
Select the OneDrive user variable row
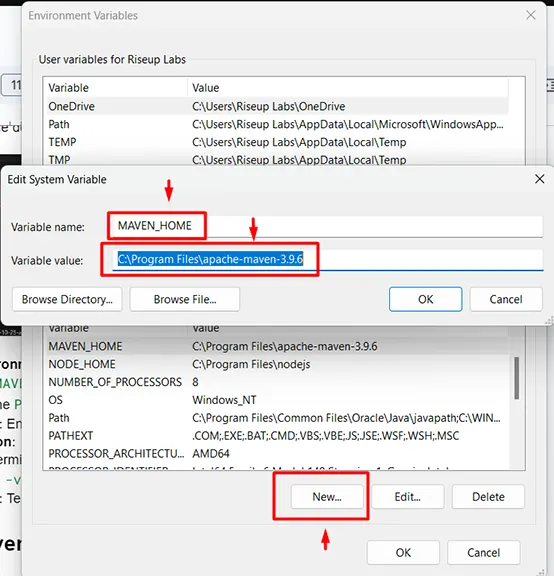coord(277,107)
